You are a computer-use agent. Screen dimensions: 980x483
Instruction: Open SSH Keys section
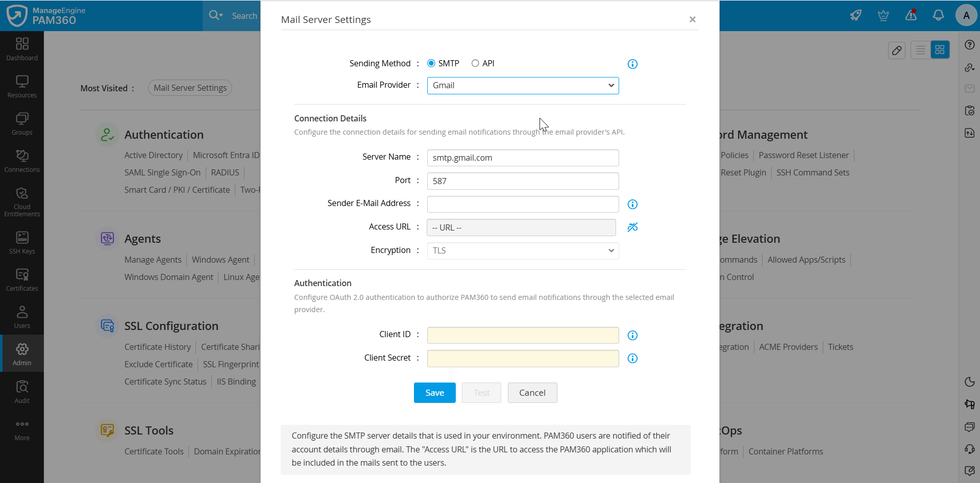(x=22, y=243)
